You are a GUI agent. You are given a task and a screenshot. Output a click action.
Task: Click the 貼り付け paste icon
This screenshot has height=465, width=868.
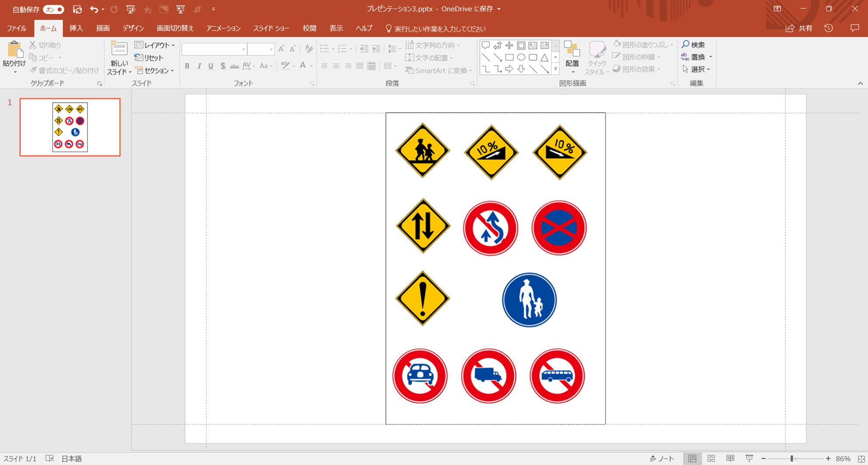(15, 50)
